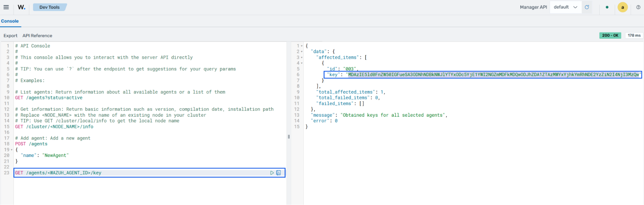Click the panel divider handle between editors
644x205 pixels.
pyautogui.click(x=289, y=137)
